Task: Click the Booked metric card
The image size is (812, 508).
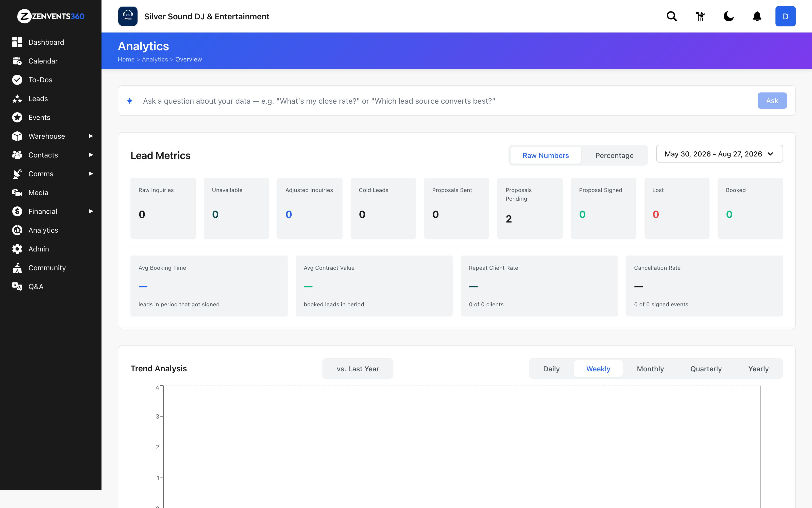Action: pyautogui.click(x=750, y=208)
